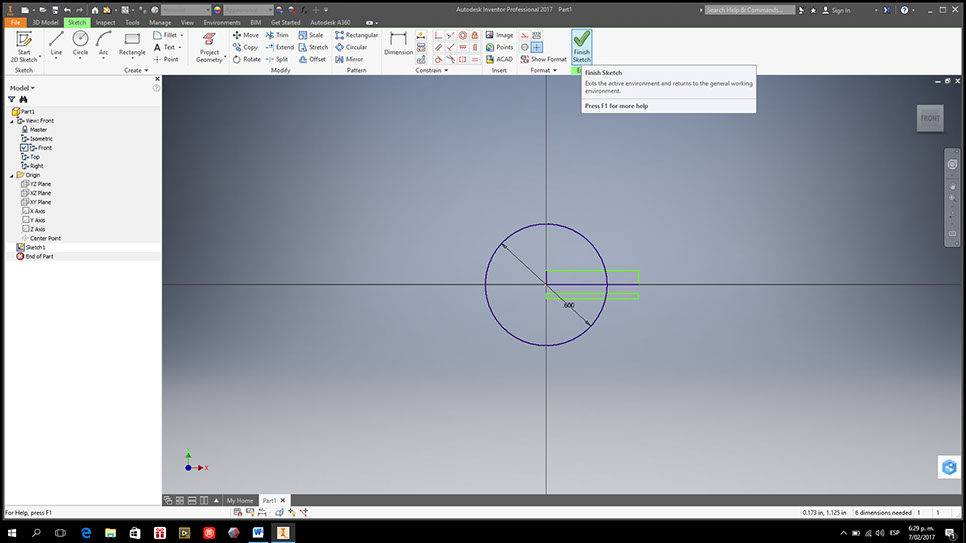Activate the Split tool
The image size is (966, 543).
click(x=277, y=59)
